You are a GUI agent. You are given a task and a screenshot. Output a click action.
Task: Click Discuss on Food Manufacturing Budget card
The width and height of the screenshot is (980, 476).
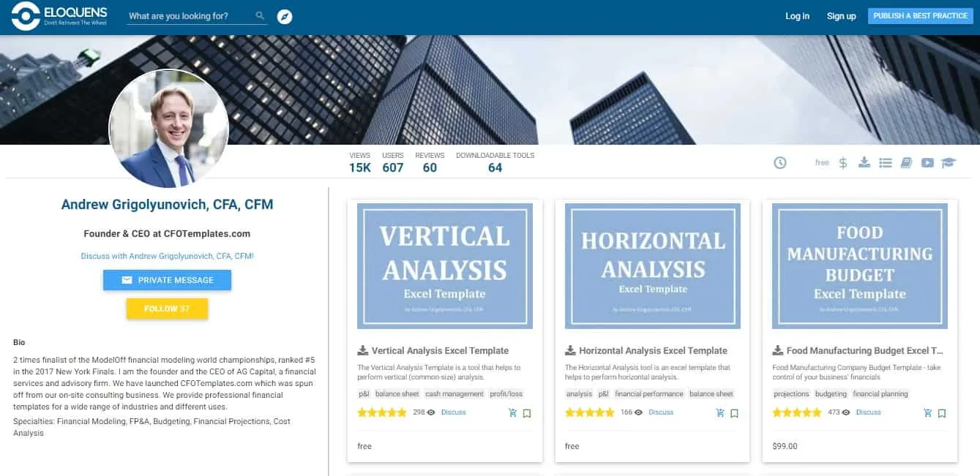pyautogui.click(x=869, y=412)
